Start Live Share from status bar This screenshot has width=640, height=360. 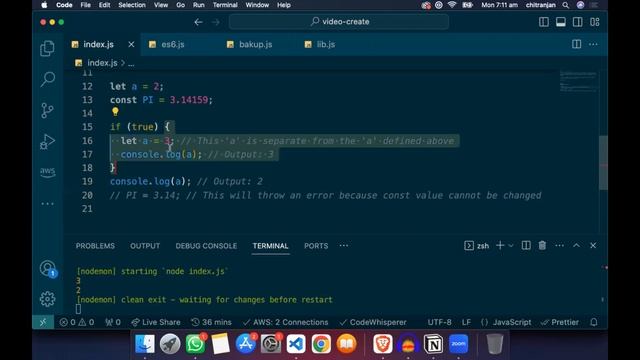pyautogui.click(x=156, y=322)
